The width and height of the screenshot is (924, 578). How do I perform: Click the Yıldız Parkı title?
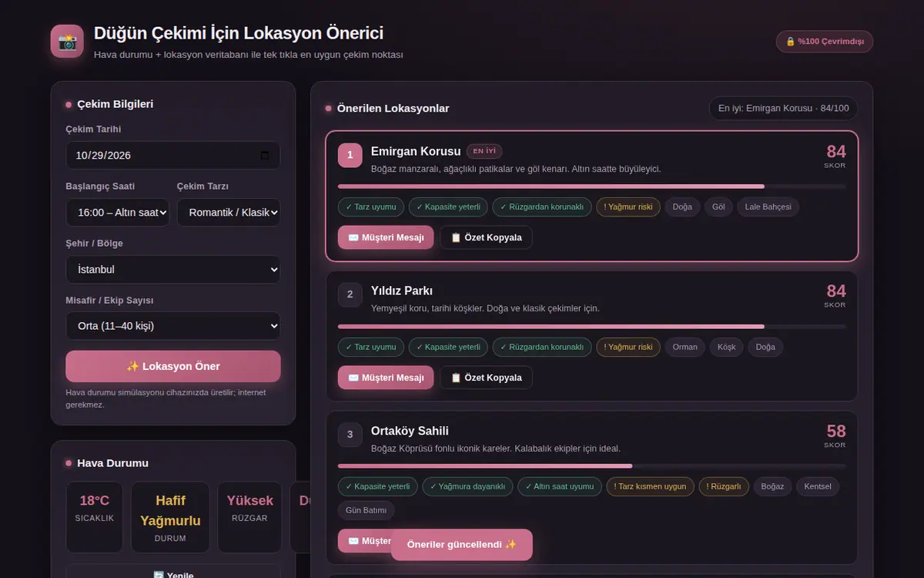(402, 291)
